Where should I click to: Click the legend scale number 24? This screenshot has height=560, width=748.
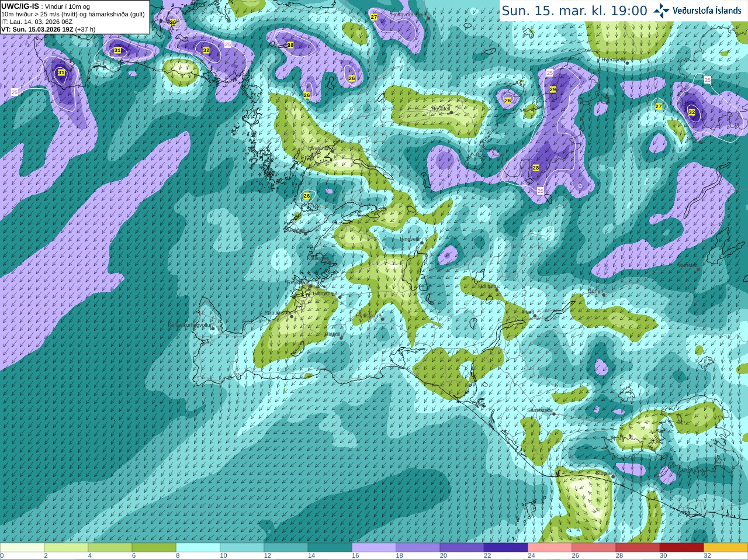(531, 556)
